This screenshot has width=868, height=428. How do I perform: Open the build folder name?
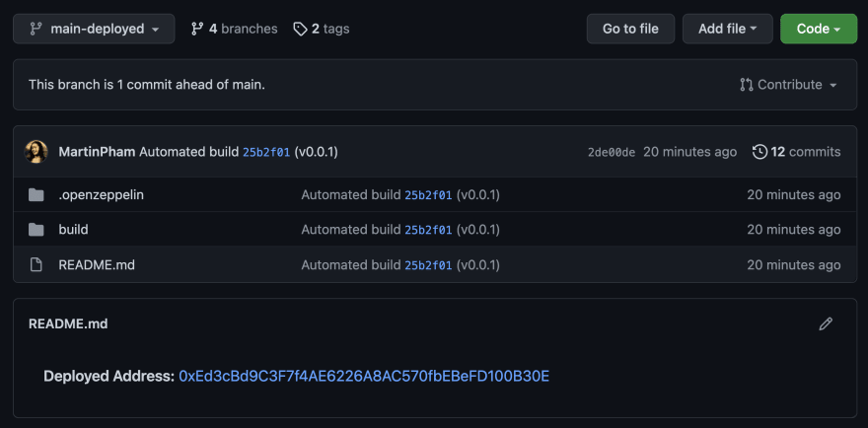click(73, 229)
